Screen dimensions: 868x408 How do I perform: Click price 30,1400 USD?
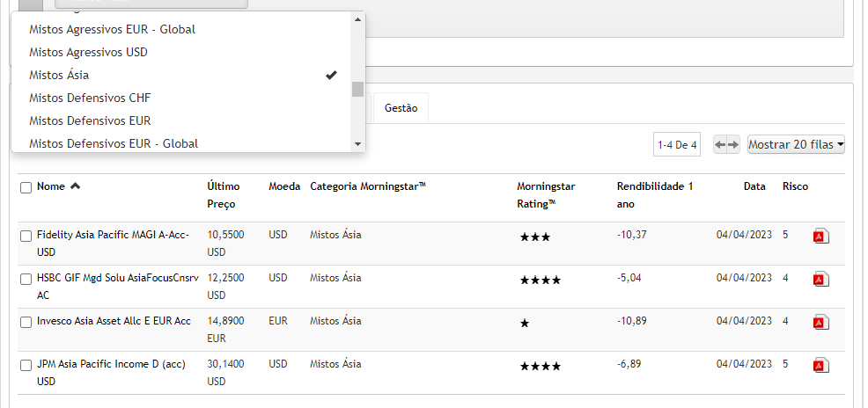click(225, 373)
